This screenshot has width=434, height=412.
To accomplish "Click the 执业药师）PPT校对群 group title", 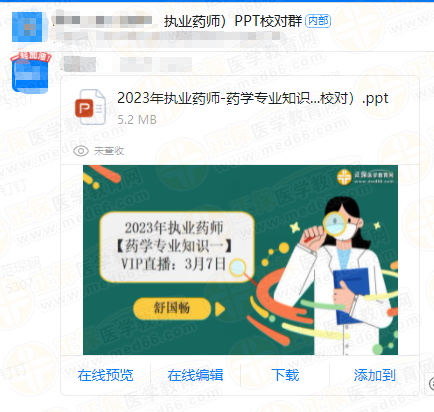I will (x=233, y=21).
